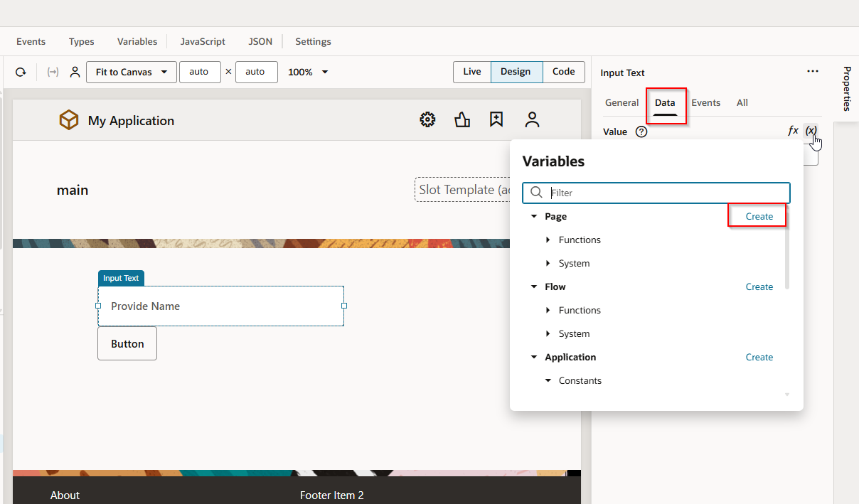
Task: Select the Design mode toggle
Action: (x=516, y=72)
